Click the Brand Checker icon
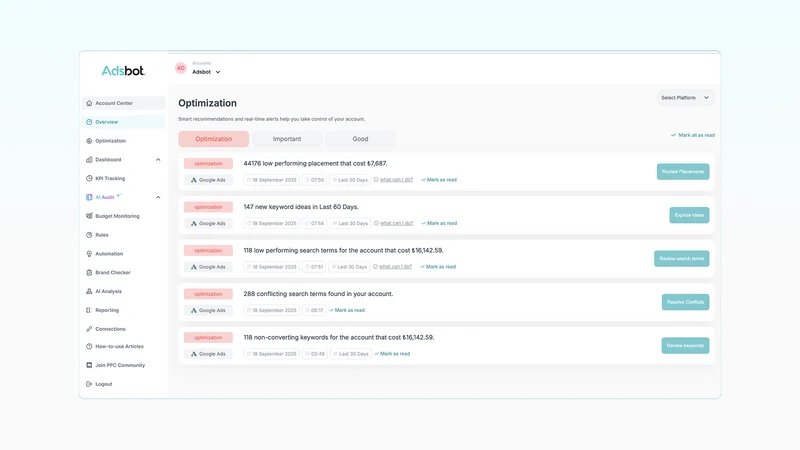This screenshot has width=800, height=450. (x=89, y=272)
